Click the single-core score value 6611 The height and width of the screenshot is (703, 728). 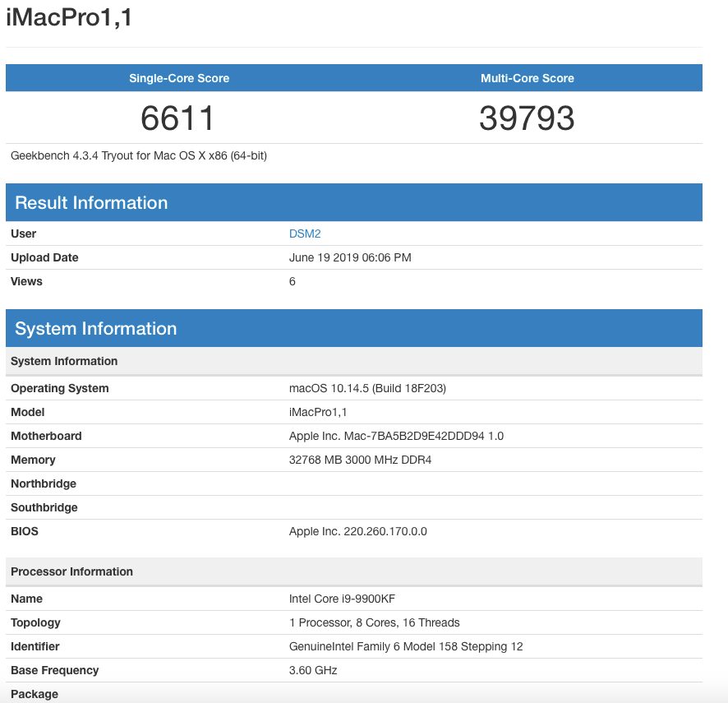pos(177,118)
